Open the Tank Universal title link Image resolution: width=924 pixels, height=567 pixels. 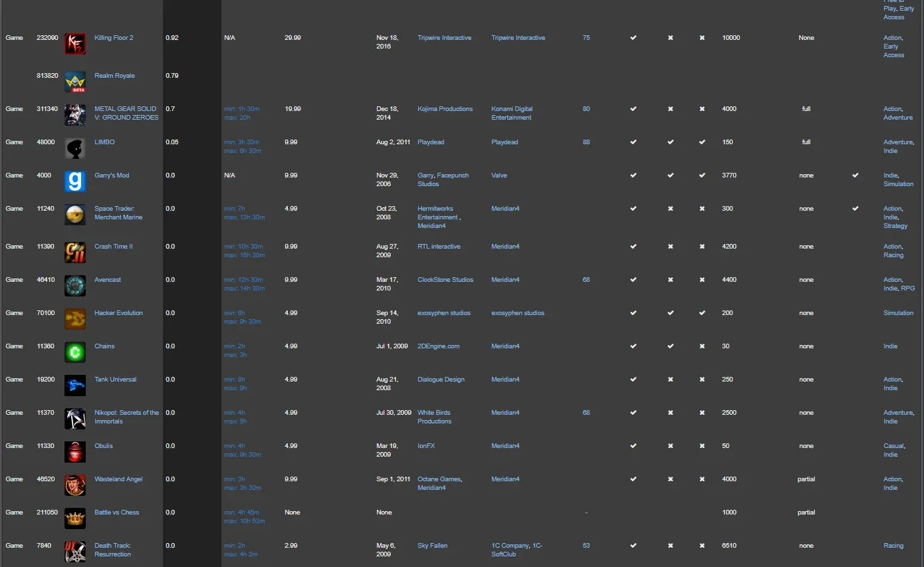pyautogui.click(x=115, y=380)
